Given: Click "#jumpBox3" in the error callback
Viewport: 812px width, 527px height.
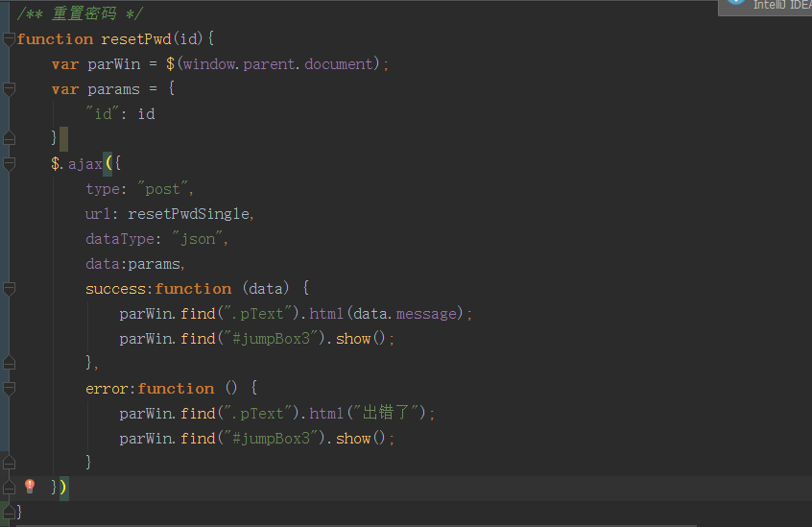Looking at the screenshot, I should (x=270, y=439).
